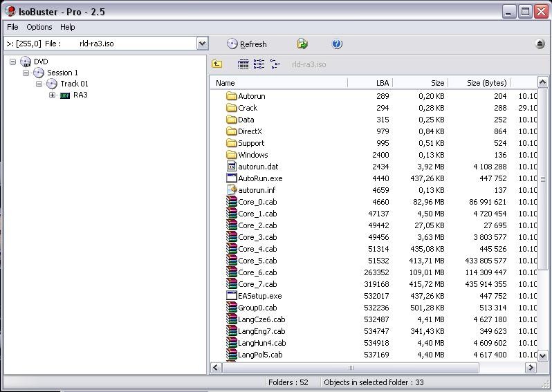Collapse the Session 1 node

click(x=26, y=73)
